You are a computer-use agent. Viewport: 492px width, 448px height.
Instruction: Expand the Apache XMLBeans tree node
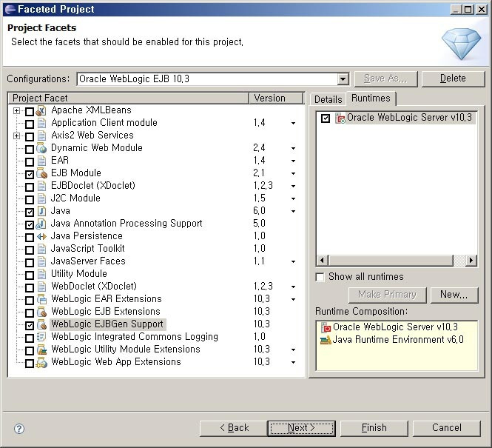pos(16,110)
